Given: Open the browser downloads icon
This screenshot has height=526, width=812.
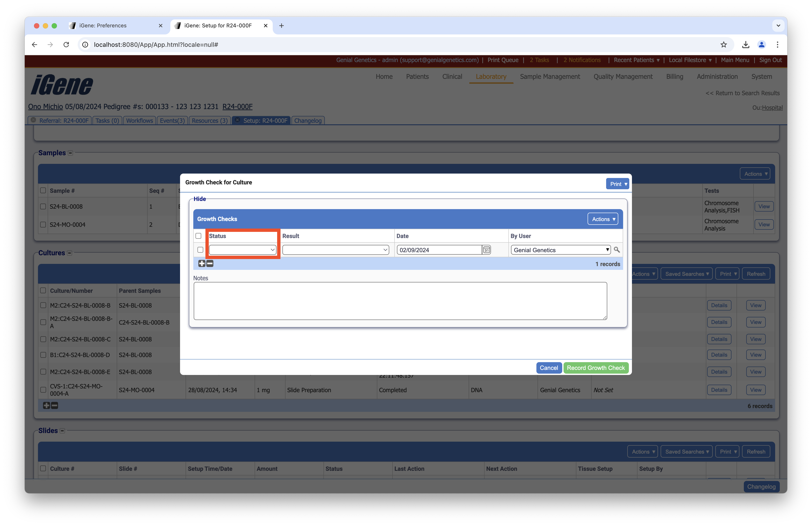Looking at the screenshot, I should [x=745, y=45].
